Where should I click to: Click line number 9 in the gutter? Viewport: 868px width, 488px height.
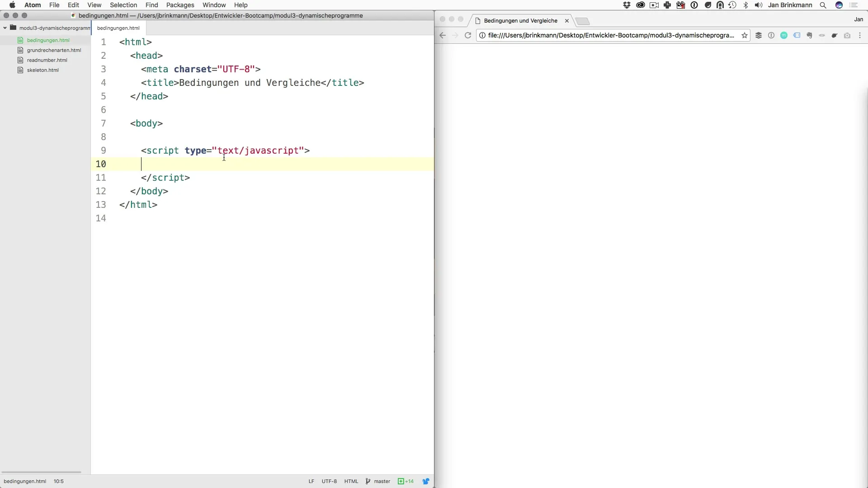point(104,150)
